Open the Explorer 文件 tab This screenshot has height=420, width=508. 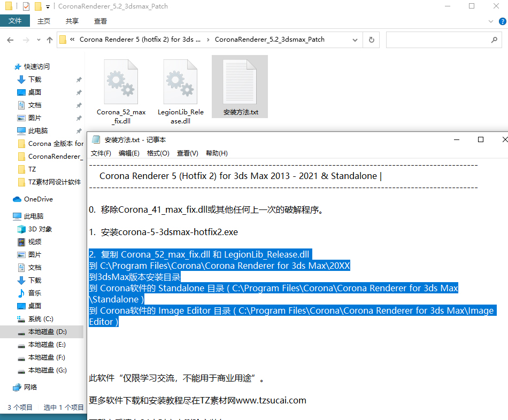tap(15, 21)
